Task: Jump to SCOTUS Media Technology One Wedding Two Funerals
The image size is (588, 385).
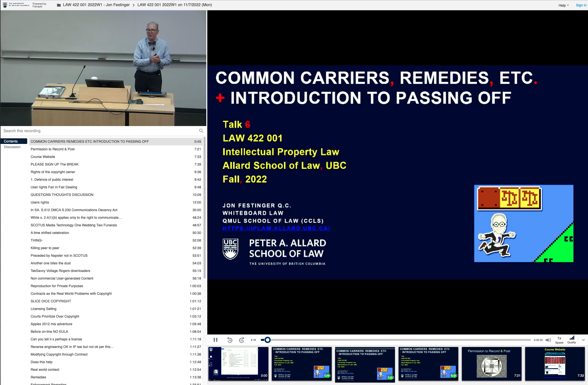Action: 116,225
